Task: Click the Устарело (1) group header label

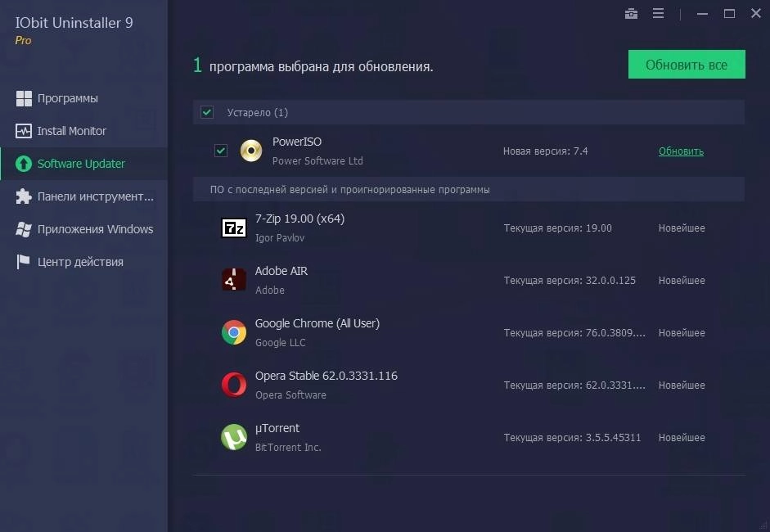Action: tap(257, 112)
